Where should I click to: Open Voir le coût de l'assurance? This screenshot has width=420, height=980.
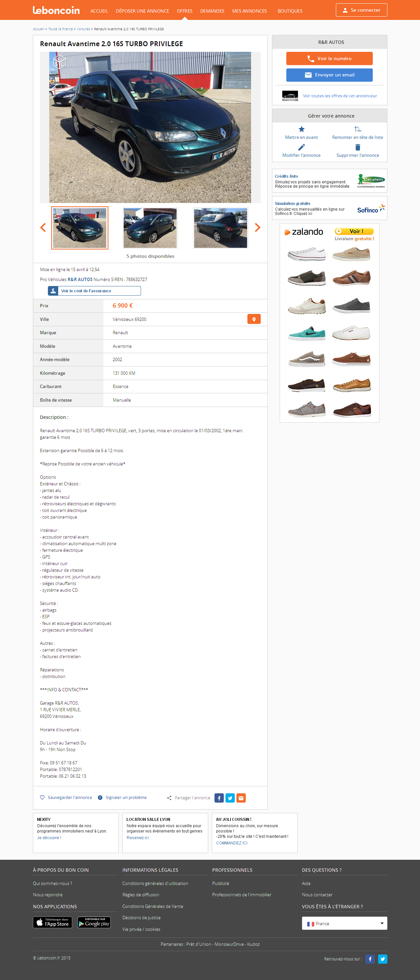pos(94,291)
